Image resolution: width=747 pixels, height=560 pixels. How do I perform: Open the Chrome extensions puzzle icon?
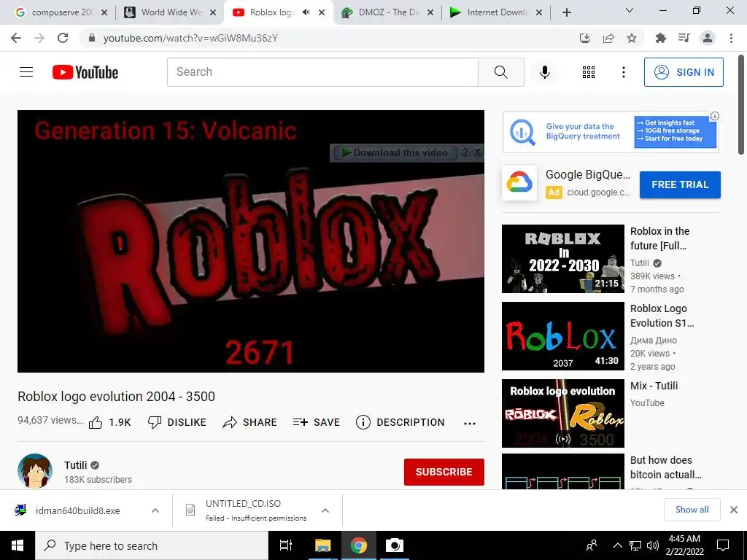[x=660, y=38]
